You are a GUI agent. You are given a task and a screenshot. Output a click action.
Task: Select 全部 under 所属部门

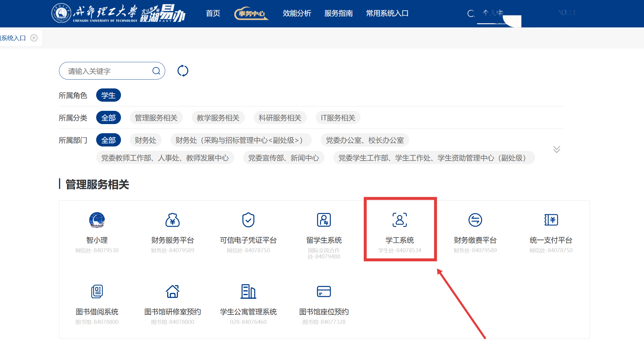tap(109, 140)
